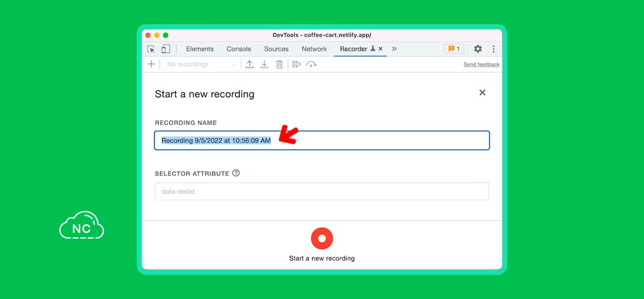The width and height of the screenshot is (644, 299).
Task: Open the DevTools three-dot menu
Action: pyautogui.click(x=494, y=49)
